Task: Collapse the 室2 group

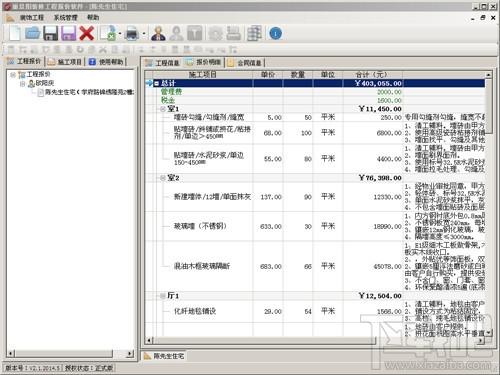Action: [163, 178]
